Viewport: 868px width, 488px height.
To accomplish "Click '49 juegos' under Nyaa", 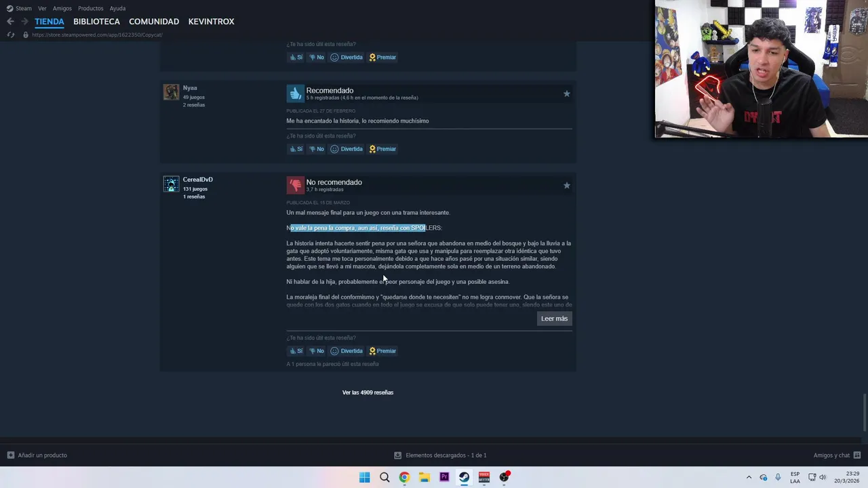I will [x=193, y=97].
